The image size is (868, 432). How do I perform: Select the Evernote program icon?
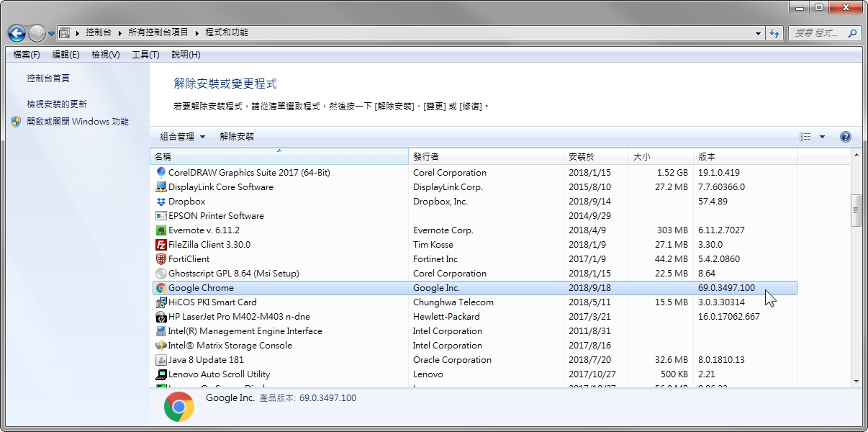(x=161, y=230)
